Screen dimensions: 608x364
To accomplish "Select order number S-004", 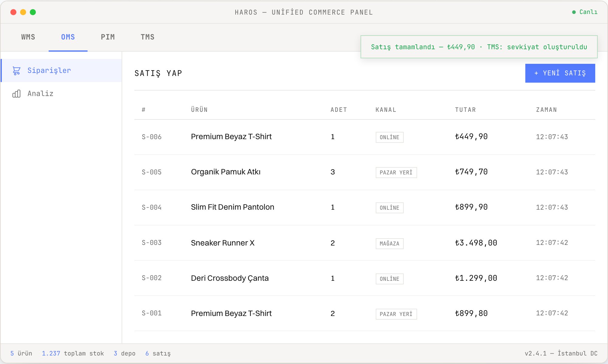I will click(152, 208).
